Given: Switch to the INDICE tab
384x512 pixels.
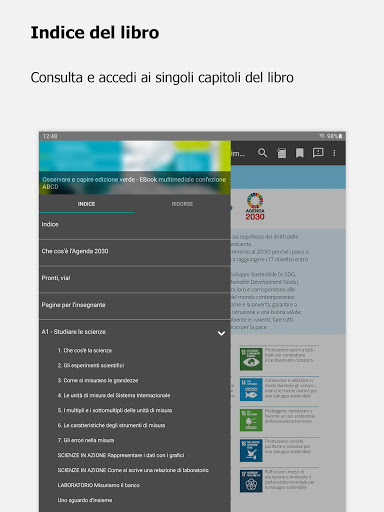Looking at the screenshot, I should pyautogui.click(x=87, y=204).
